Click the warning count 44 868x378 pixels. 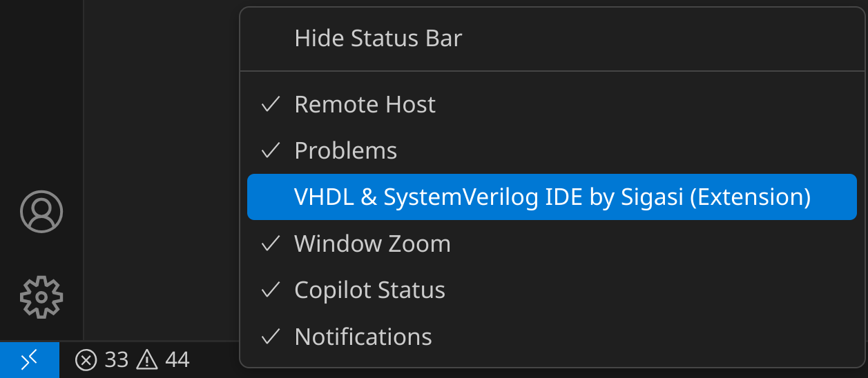(177, 360)
